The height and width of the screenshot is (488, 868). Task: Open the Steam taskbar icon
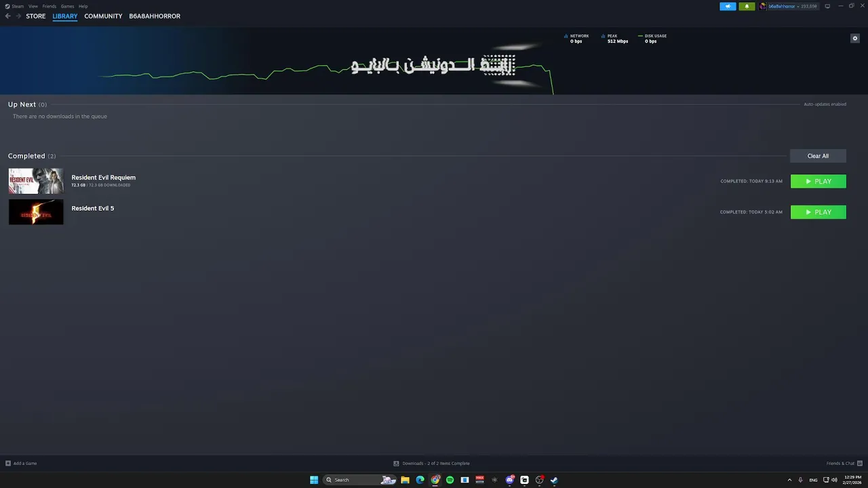pos(554,480)
